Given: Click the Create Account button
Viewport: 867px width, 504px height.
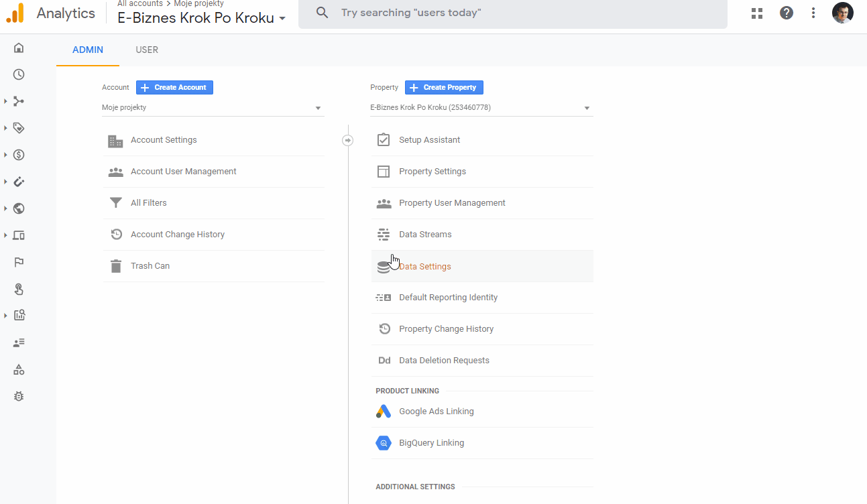Looking at the screenshot, I should pos(175,87).
